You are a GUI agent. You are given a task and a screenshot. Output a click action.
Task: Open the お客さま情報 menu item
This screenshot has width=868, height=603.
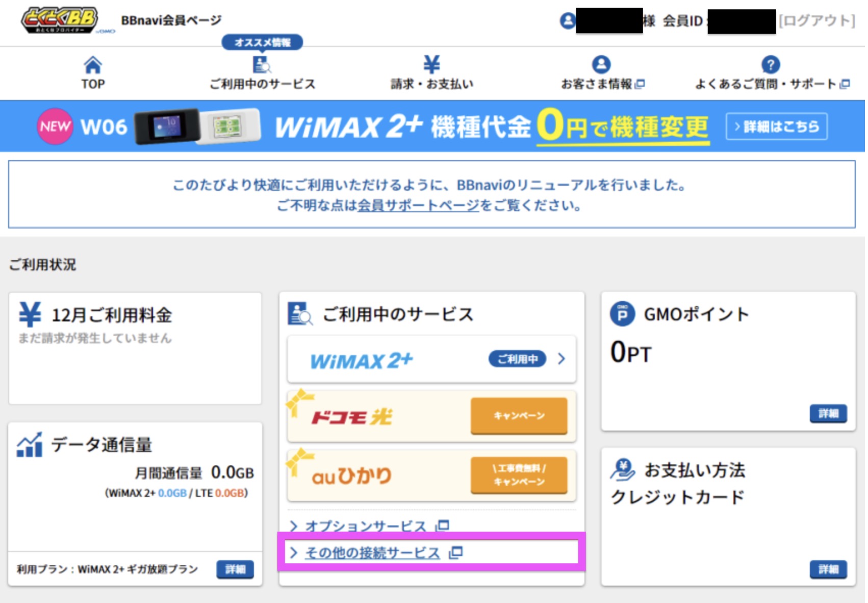pyautogui.click(x=602, y=74)
